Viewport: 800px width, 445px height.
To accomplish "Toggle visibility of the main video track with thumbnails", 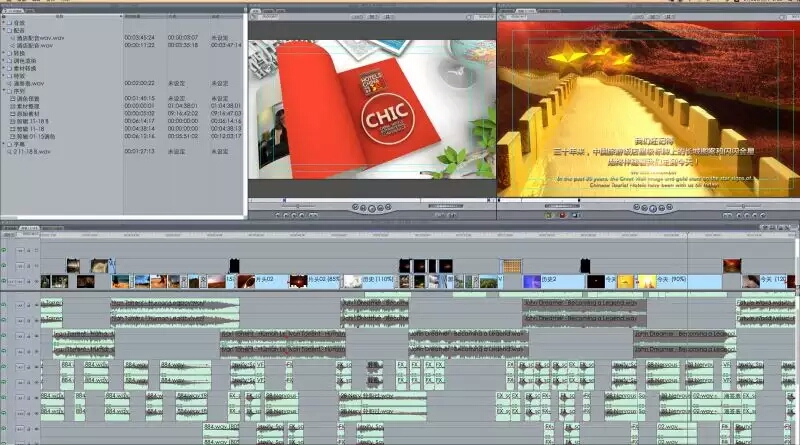I will click(5, 282).
